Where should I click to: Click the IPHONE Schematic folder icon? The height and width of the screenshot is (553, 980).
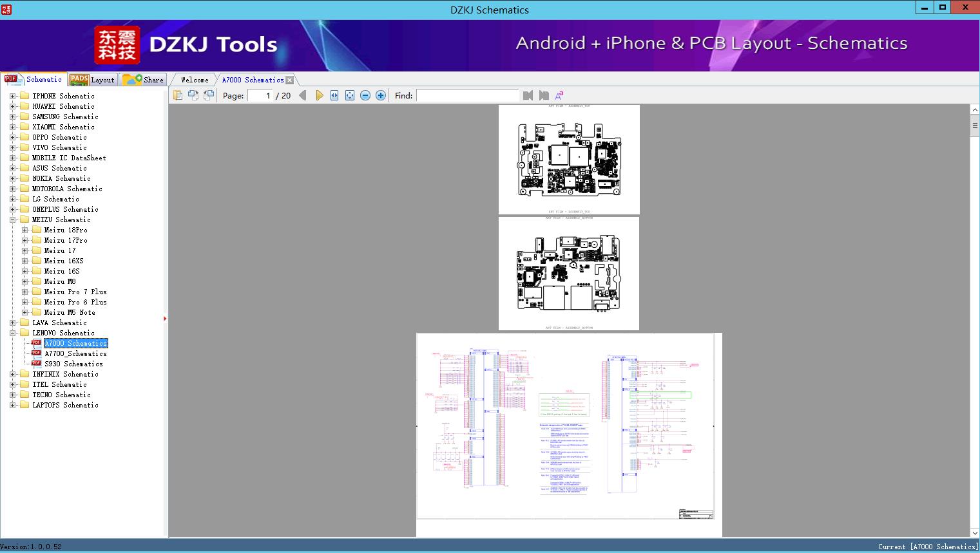click(24, 96)
